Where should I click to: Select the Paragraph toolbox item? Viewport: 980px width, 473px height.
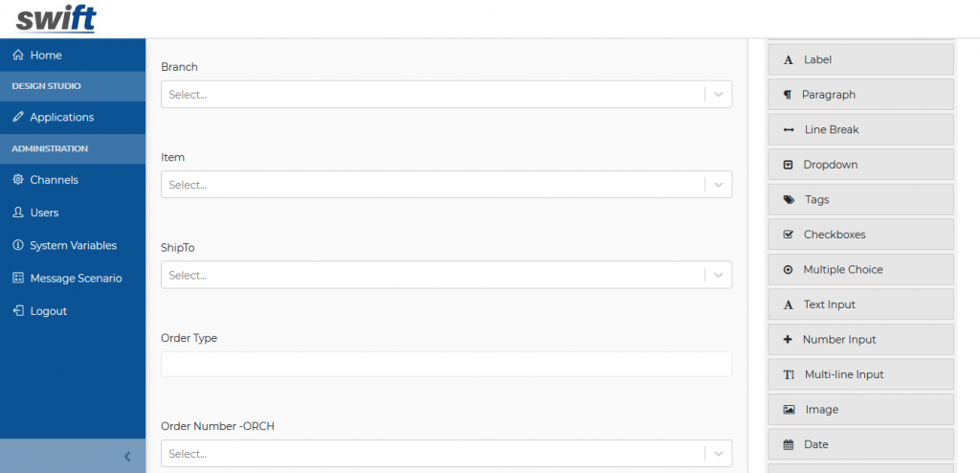tap(860, 95)
